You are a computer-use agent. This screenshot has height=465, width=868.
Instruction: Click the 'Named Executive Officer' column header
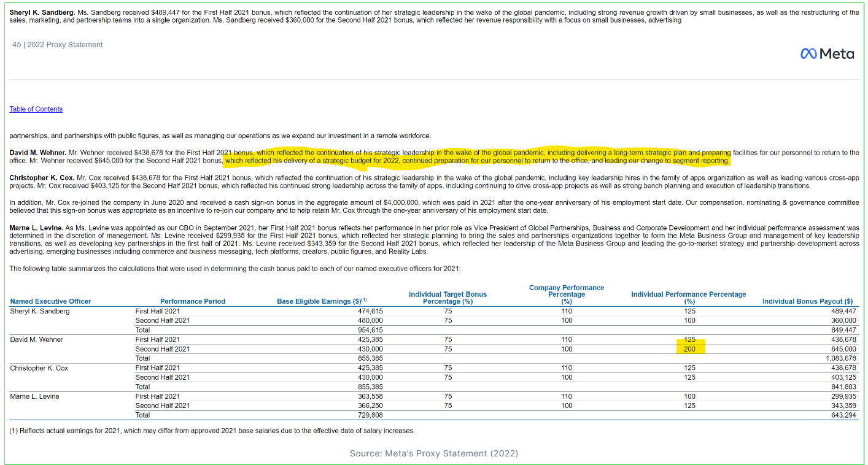[x=50, y=301]
